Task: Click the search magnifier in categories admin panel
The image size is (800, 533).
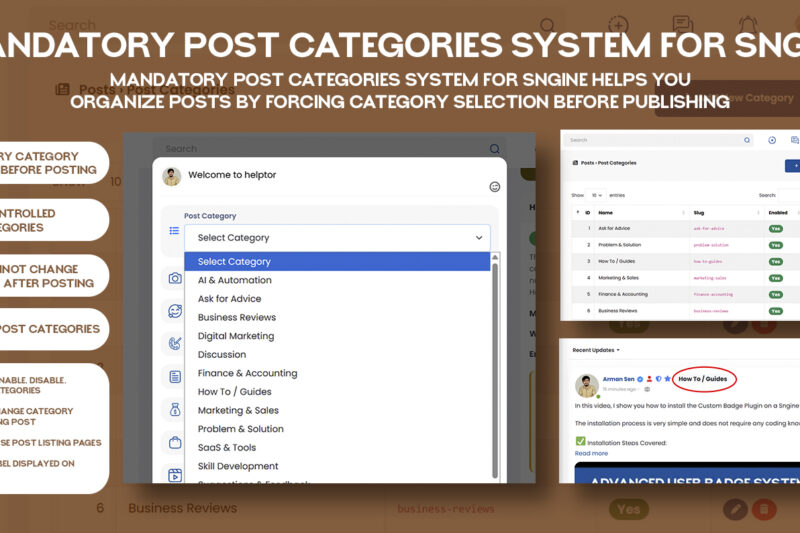Action: (747, 140)
